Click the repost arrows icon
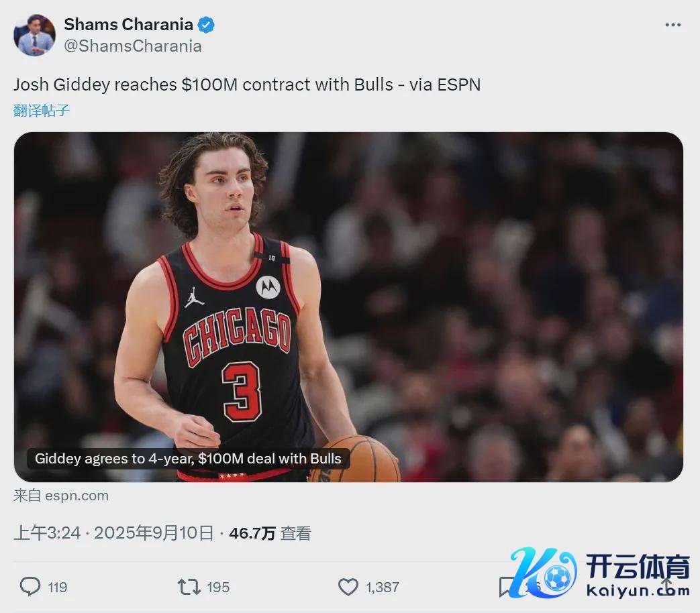This screenshot has height=613, width=700. [189, 587]
